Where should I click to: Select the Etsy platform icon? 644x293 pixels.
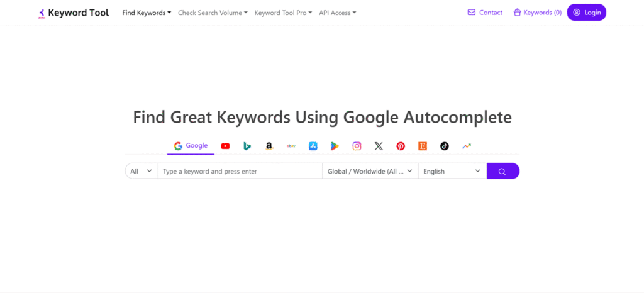tap(423, 146)
